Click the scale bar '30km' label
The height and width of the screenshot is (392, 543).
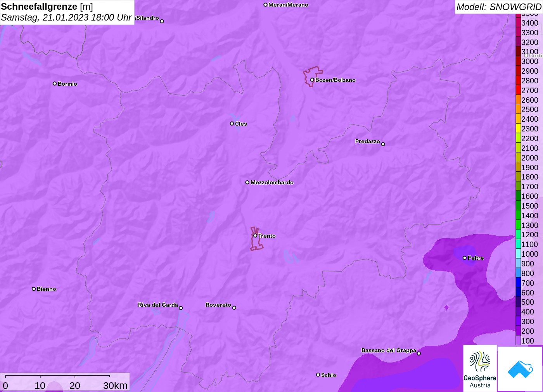[115, 385]
